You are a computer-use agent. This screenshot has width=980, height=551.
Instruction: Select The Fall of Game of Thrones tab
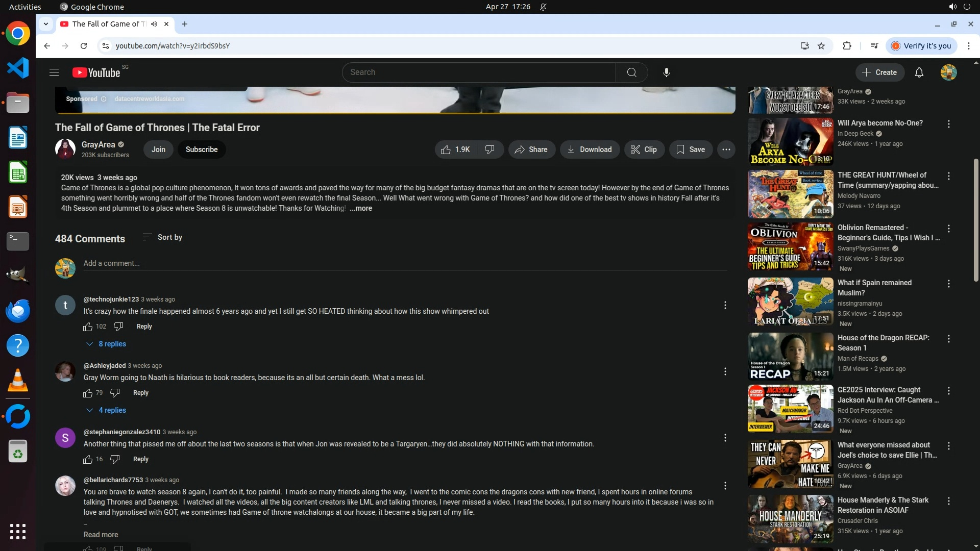108,24
